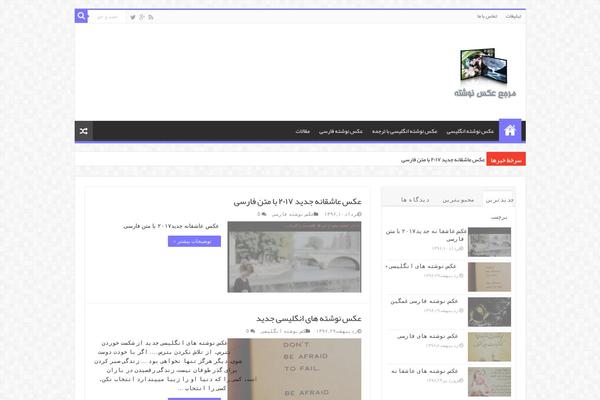Open sidebar thumbnail for عکس نوشته های انگلیسی

click(x=489, y=277)
